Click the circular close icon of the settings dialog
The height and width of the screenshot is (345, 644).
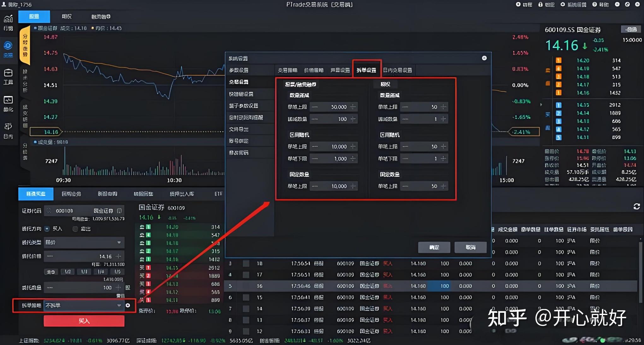(x=484, y=58)
